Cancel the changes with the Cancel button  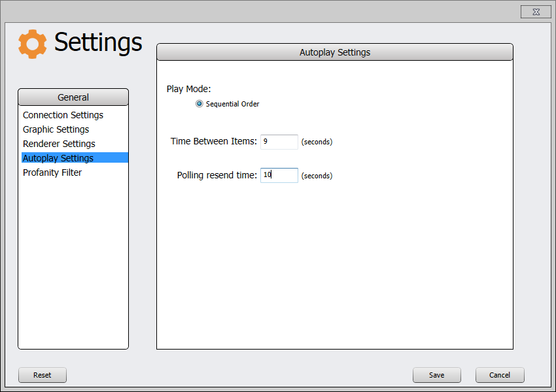(x=500, y=375)
